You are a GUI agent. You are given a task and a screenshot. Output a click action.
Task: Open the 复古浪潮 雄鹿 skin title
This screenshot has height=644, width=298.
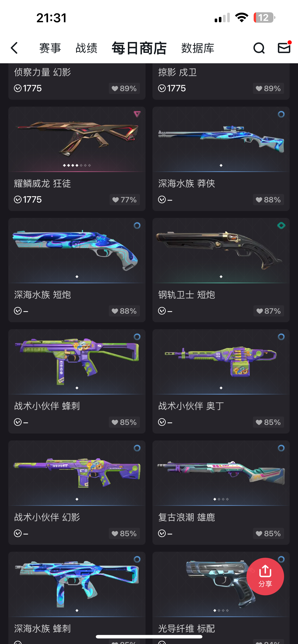[186, 517]
